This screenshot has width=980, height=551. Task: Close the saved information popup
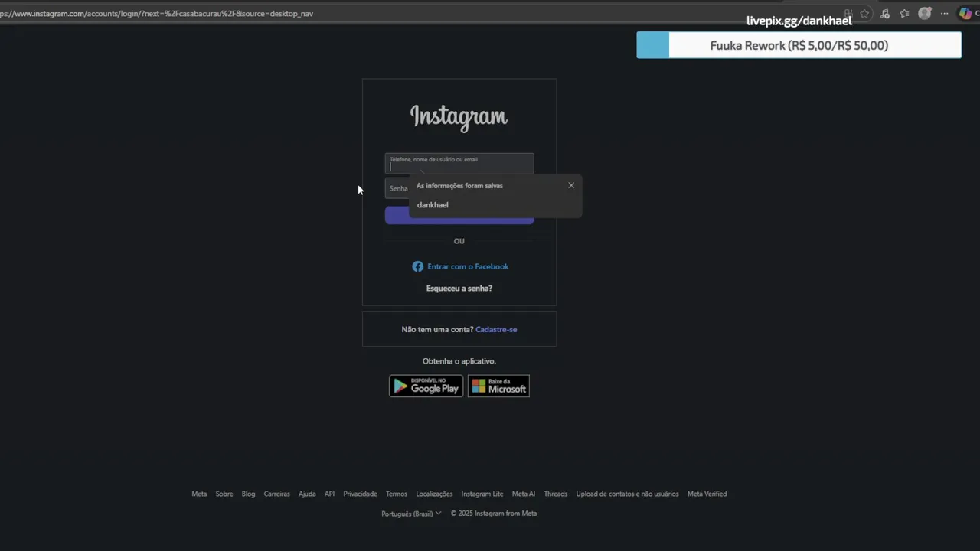click(571, 185)
